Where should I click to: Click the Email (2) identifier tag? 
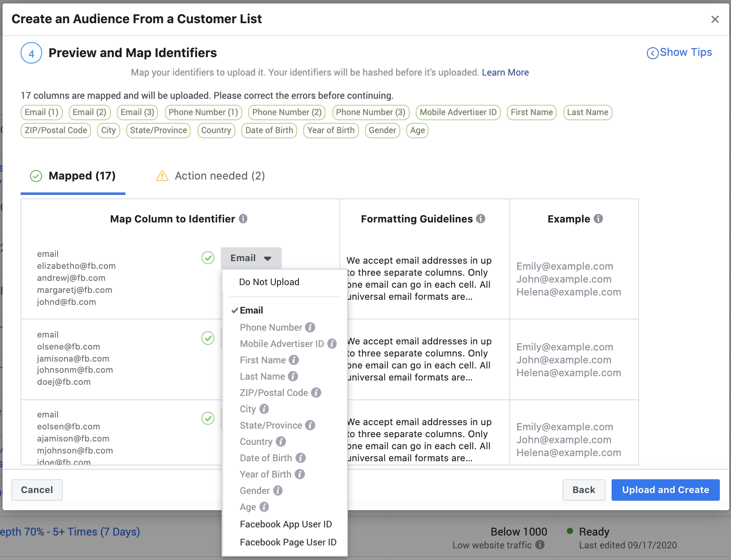point(90,112)
